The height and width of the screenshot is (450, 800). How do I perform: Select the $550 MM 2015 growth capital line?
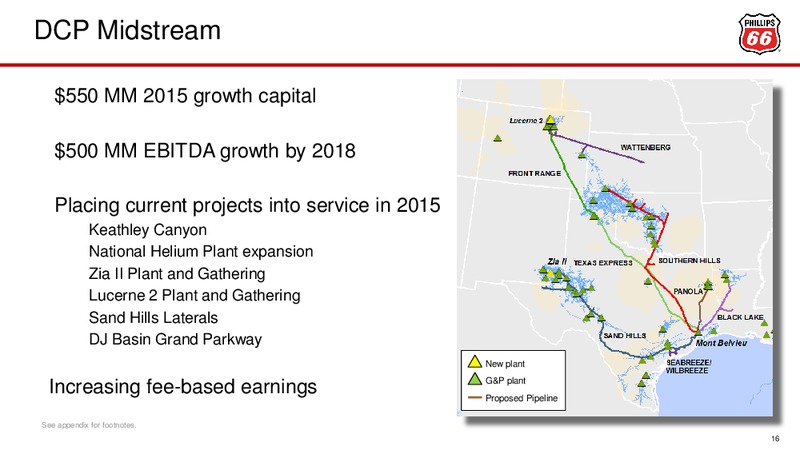pos(185,96)
